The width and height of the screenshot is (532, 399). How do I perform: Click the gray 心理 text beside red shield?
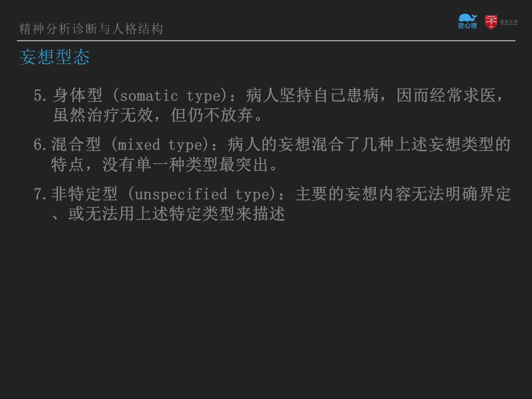point(509,22)
